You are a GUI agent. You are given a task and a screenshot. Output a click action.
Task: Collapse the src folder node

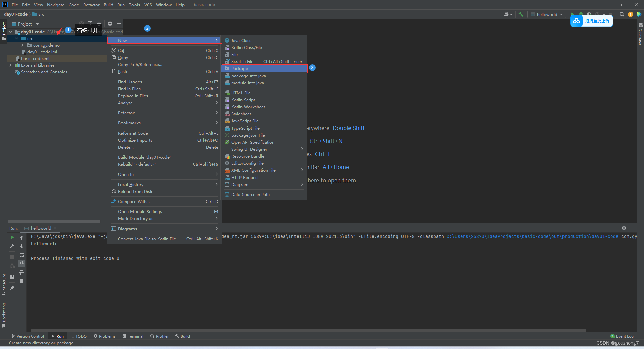point(17,39)
